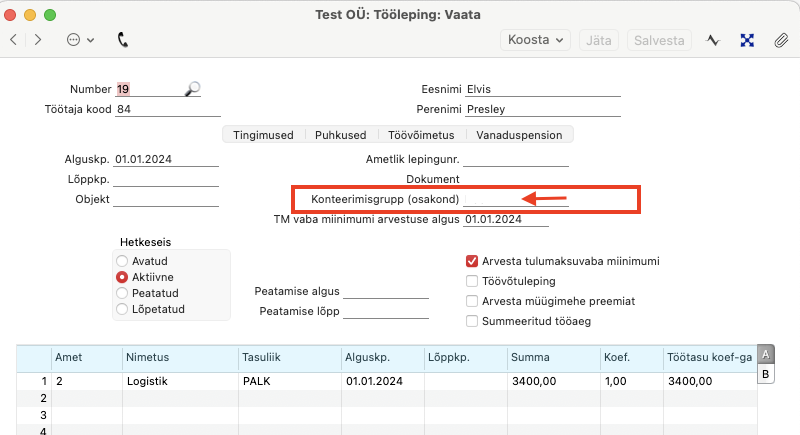Viewport: 800px width, 435px height.
Task: Switch to the Puhkused tab
Action: (340, 135)
